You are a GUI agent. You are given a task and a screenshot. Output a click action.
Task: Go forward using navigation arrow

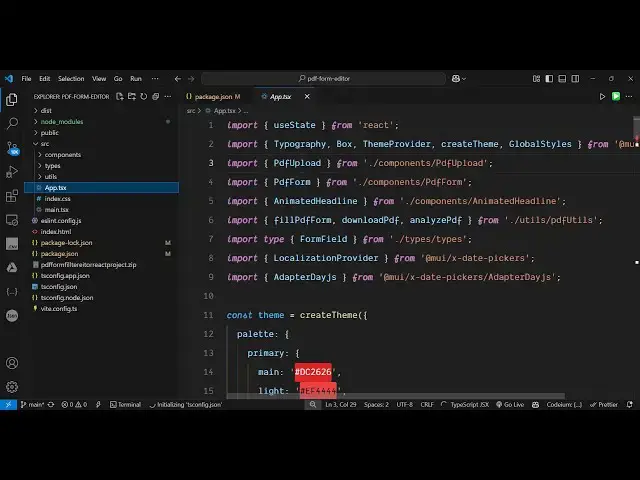pyautogui.click(x=191, y=79)
